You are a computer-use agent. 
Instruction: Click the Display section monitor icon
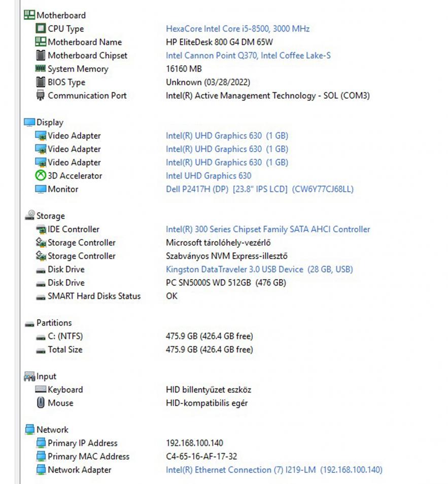[29, 122]
